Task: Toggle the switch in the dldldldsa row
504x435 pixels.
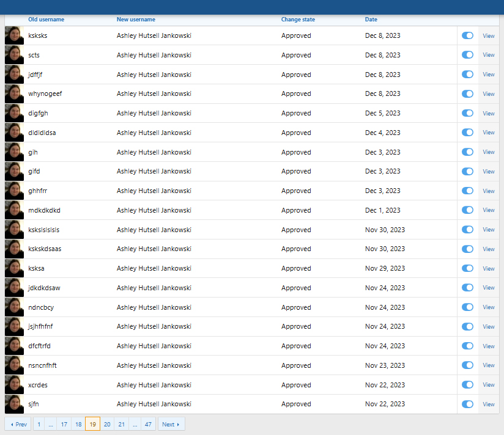Action: 467,132
